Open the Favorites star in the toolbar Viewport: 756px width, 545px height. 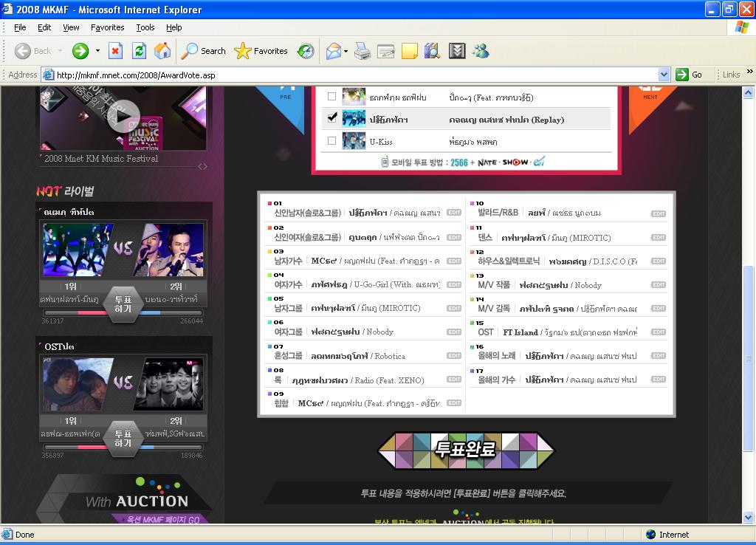tap(261, 51)
